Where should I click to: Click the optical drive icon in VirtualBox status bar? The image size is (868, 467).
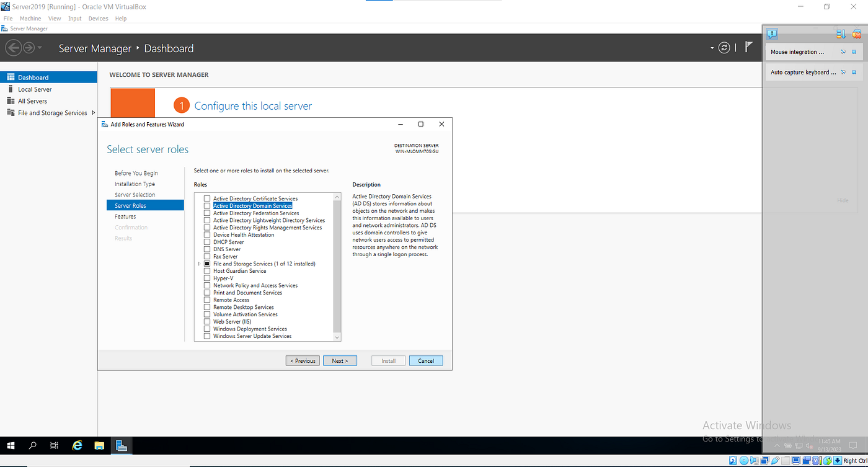tap(744, 460)
